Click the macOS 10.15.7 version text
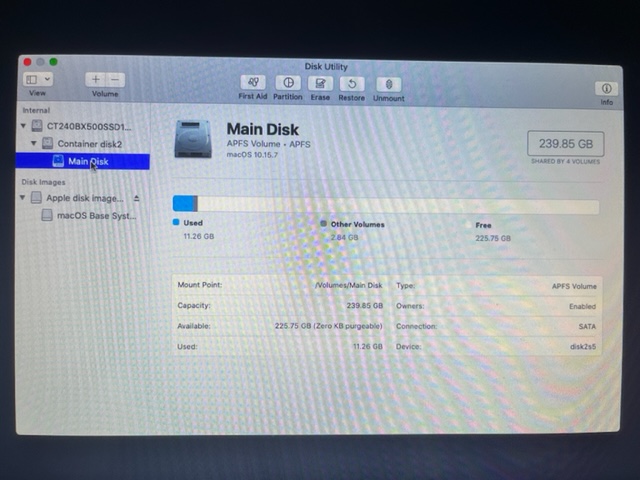The height and width of the screenshot is (480, 640). tap(252, 155)
